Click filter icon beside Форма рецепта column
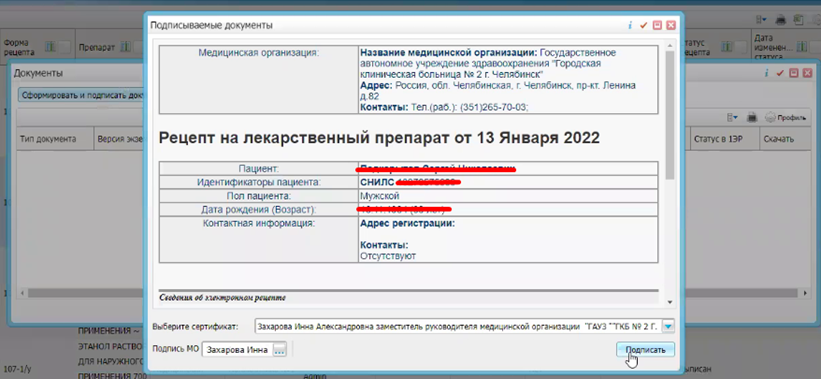 coord(51,48)
